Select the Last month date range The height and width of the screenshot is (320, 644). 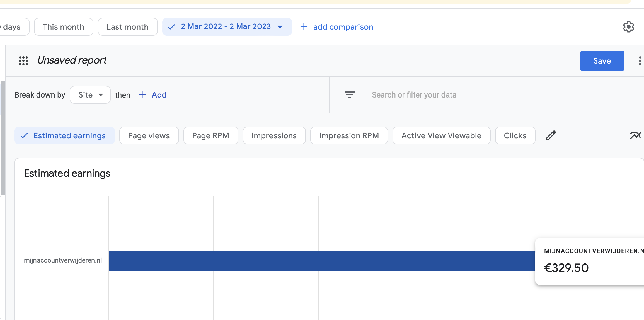(x=128, y=27)
